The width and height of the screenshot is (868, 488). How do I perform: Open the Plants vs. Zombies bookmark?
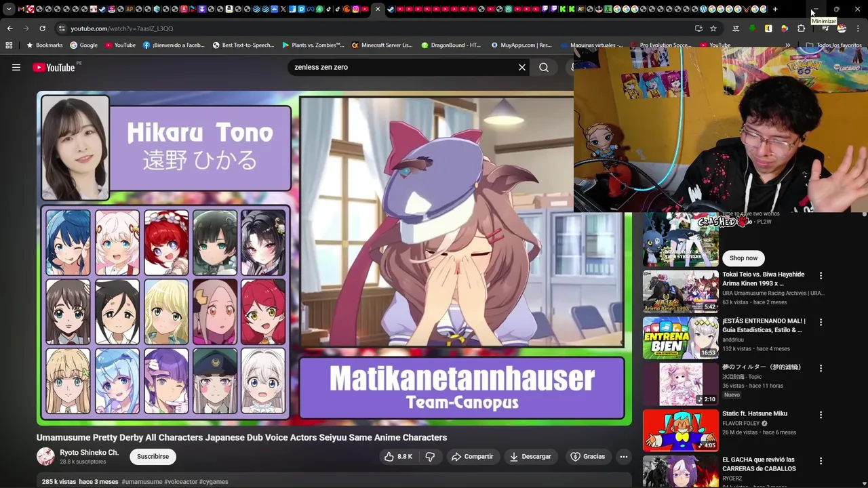[313, 45]
